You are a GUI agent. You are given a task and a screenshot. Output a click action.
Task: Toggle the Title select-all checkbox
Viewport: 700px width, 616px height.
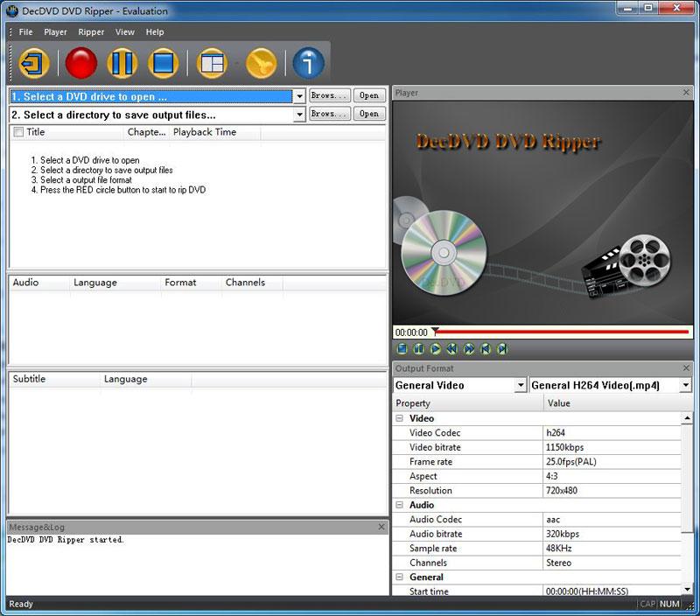tap(18, 132)
